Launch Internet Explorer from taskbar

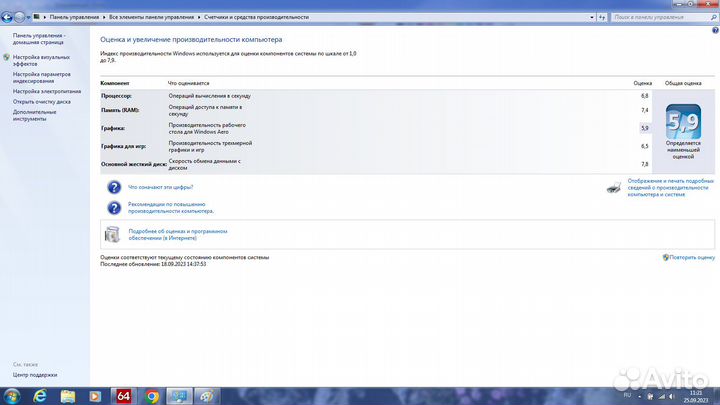click(40, 396)
